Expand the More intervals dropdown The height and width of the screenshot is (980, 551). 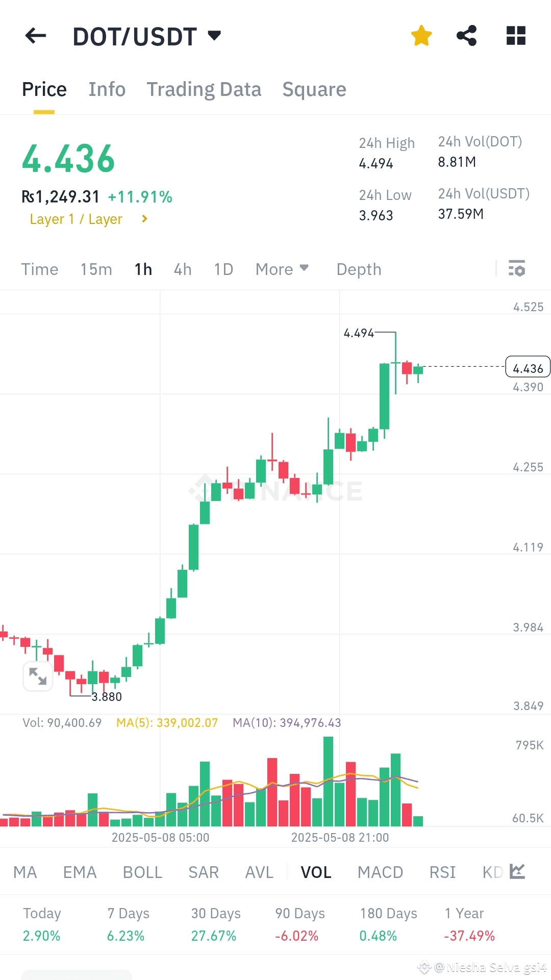pyautogui.click(x=282, y=269)
